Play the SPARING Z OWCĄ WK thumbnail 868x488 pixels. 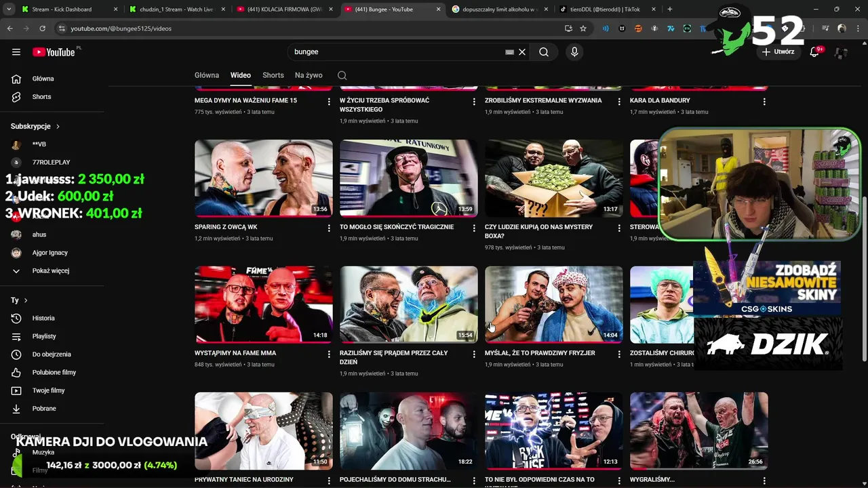click(x=264, y=178)
